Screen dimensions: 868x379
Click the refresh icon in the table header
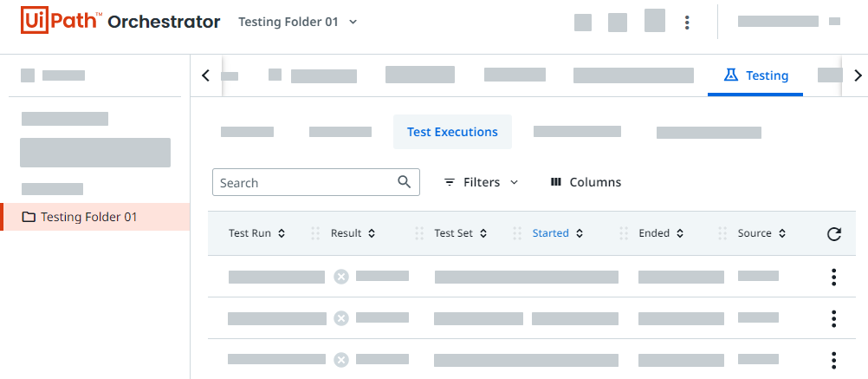tap(833, 233)
